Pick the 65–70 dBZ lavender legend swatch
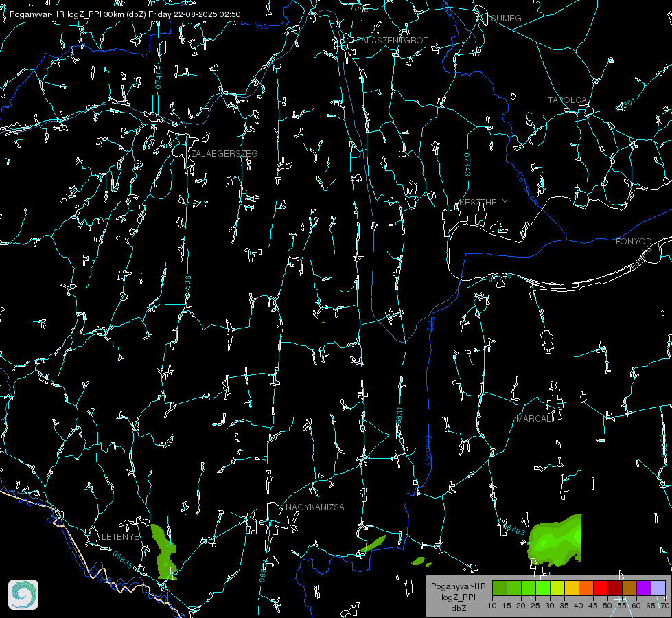Image resolution: width=672 pixels, height=618 pixels. 658,588
